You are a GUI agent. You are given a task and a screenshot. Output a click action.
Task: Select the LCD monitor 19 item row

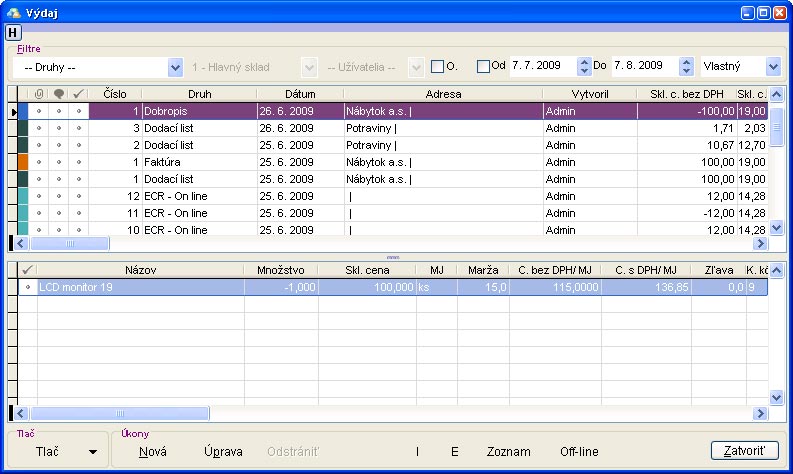[140, 287]
